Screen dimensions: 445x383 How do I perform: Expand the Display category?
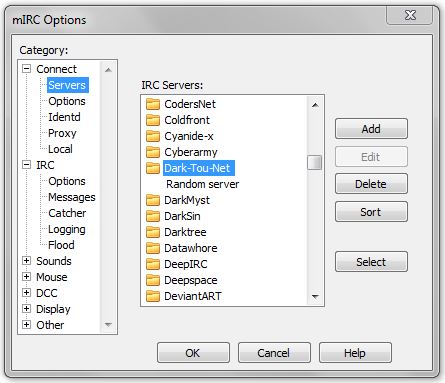point(26,309)
